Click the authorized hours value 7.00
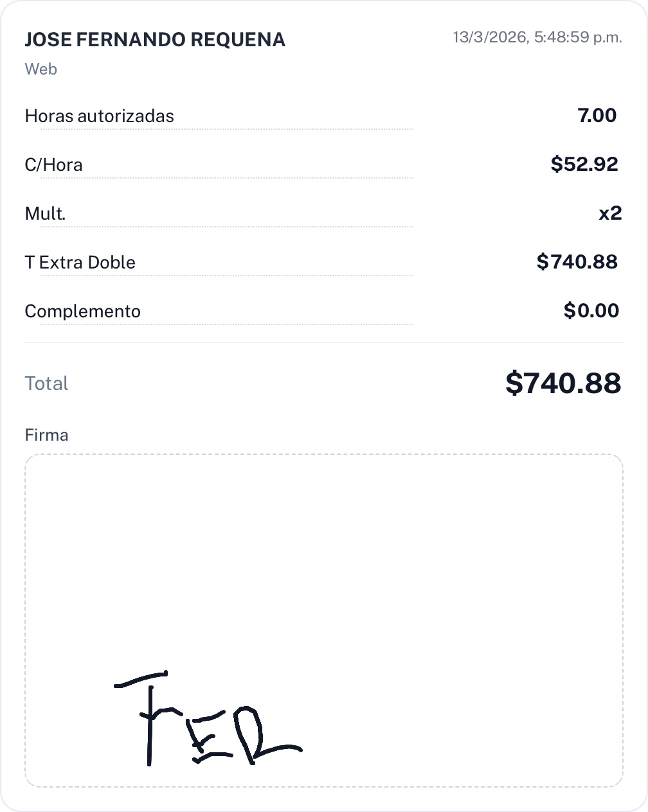The height and width of the screenshot is (812, 648). [597, 116]
